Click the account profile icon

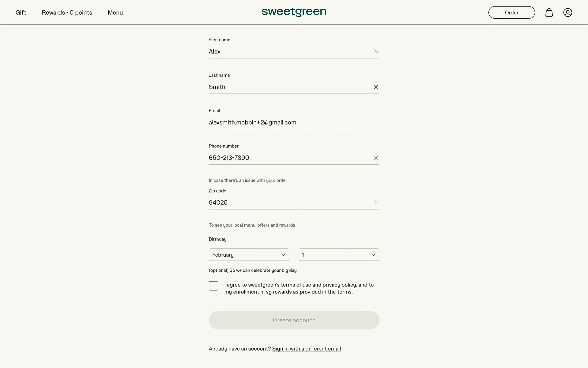pos(567,13)
